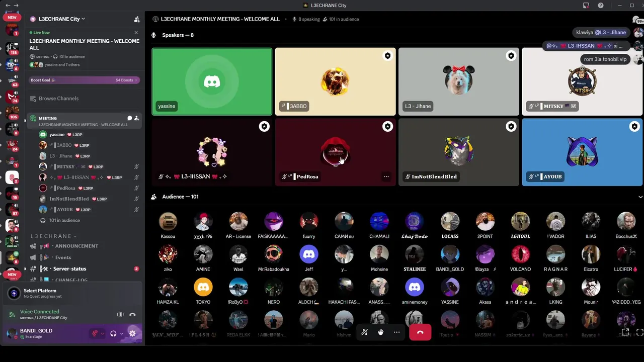Click '101 in audience' header indicator

[x=341, y=19]
